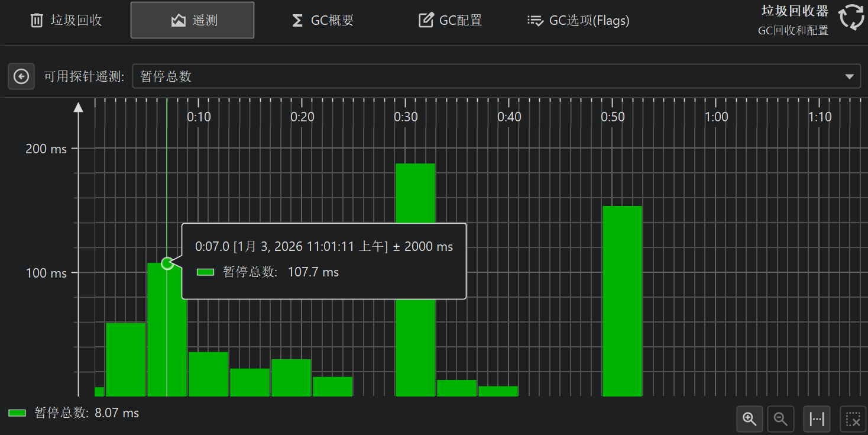Click the 0:50 time axis label
Image resolution: width=868 pixels, height=435 pixels.
point(613,117)
